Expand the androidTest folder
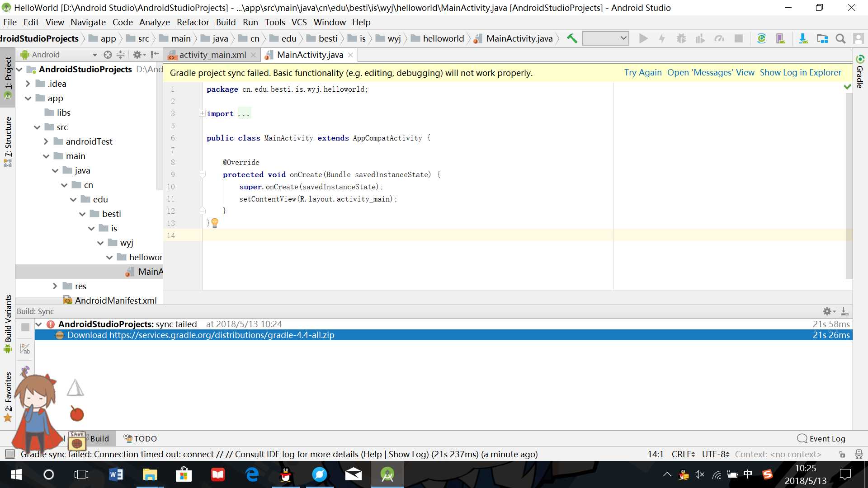This screenshot has width=868, height=488. [x=46, y=141]
